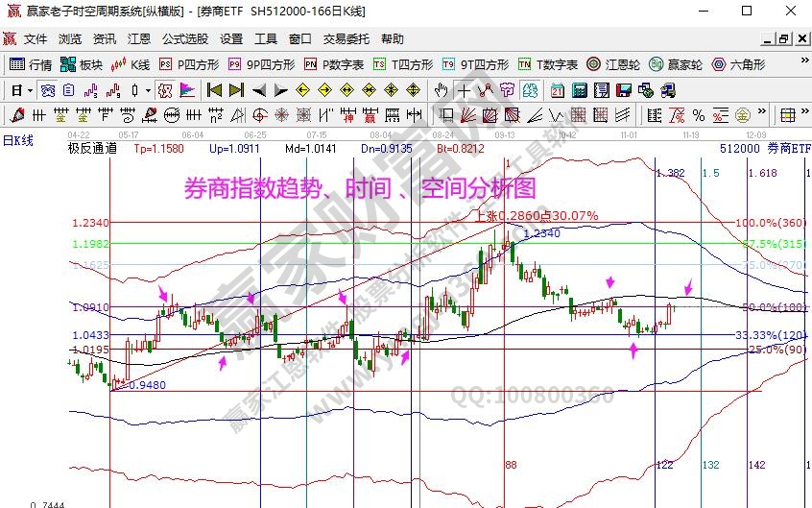Screen dimensions: 812x508
Task: Toggle the 六角形 hexagon chart
Action: click(739, 65)
